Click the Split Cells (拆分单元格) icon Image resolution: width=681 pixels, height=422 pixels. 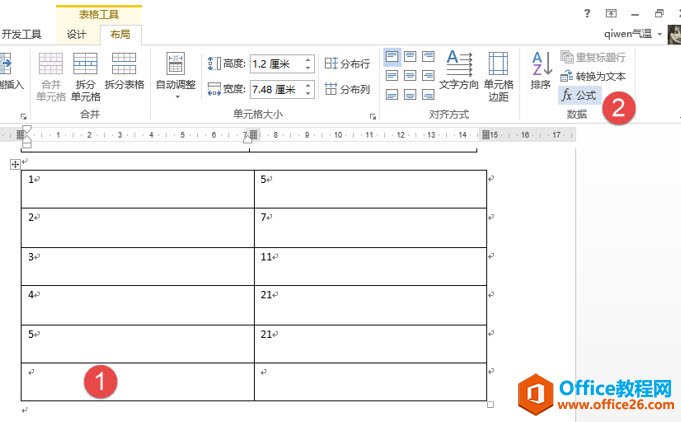pos(86,76)
